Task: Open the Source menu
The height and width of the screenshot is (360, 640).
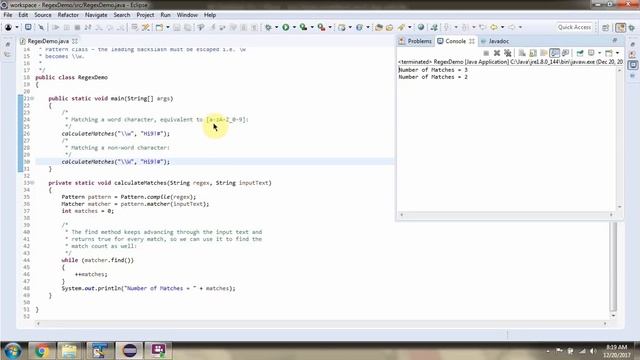Action: (x=43, y=15)
